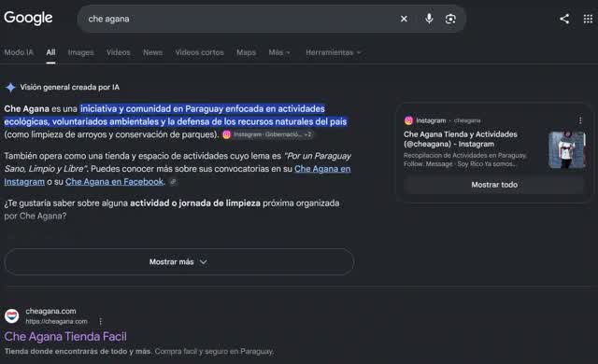Switch to the Maps tab
This screenshot has width=598, height=364.
[246, 52]
